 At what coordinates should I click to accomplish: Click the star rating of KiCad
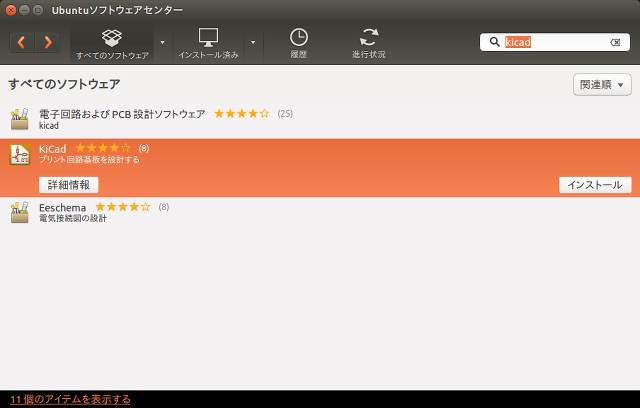tap(103, 148)
